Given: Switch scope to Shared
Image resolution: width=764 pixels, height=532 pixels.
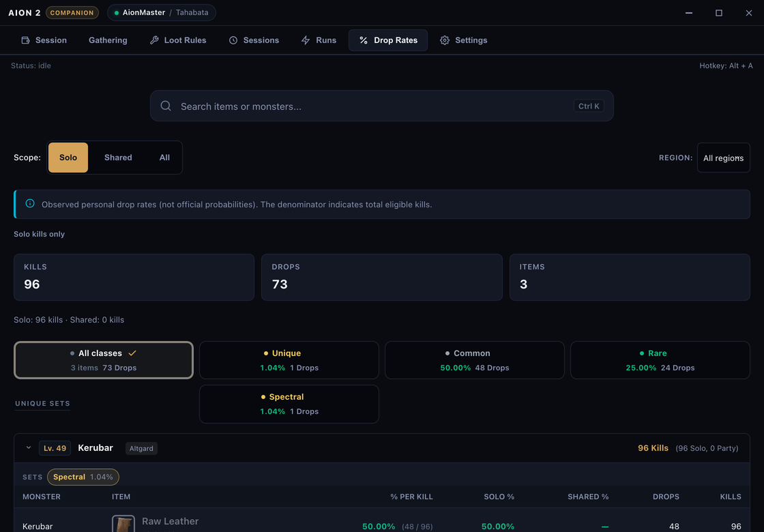Looking at the screenshot, I should 118,158.
